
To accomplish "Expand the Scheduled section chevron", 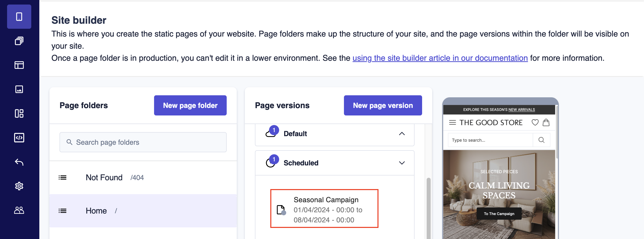I will tap(402, 163).
